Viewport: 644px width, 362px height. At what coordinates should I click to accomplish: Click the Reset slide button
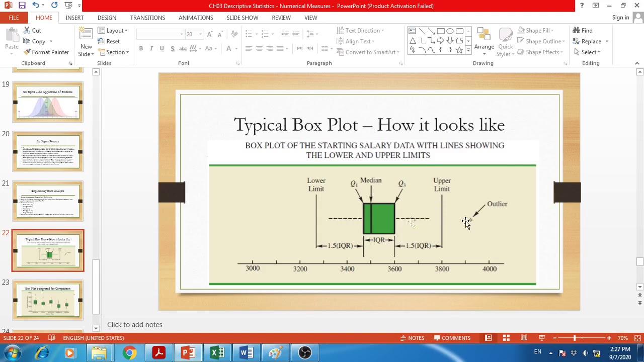[109, 41]
